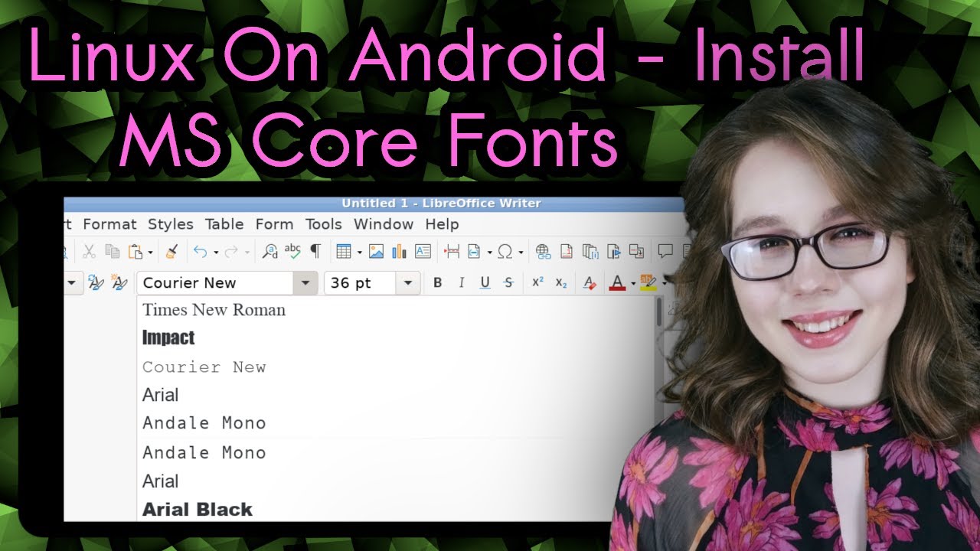Click the Insert Footnote icon
Viewport: 980px width, 551px height.
[567, 251]
